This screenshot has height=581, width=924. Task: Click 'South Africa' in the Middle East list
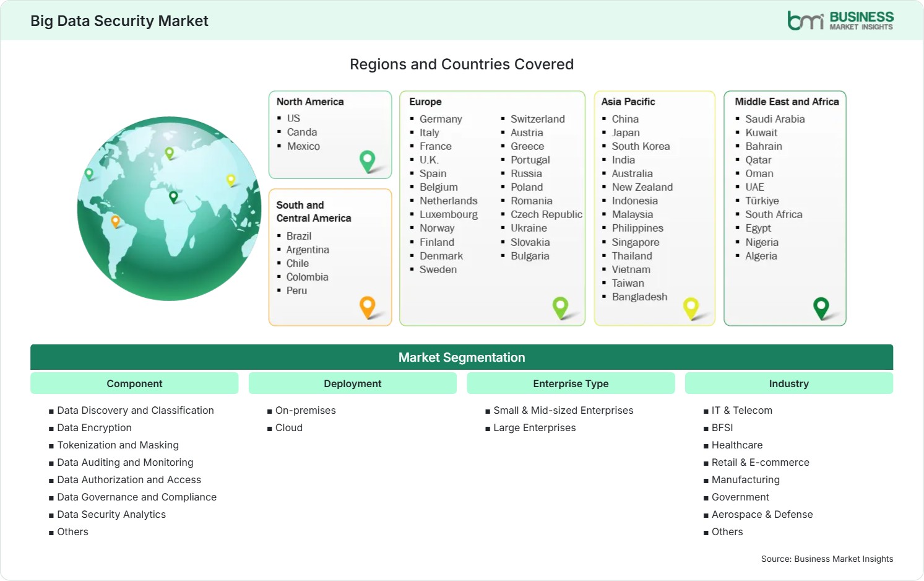pos(774,214)
